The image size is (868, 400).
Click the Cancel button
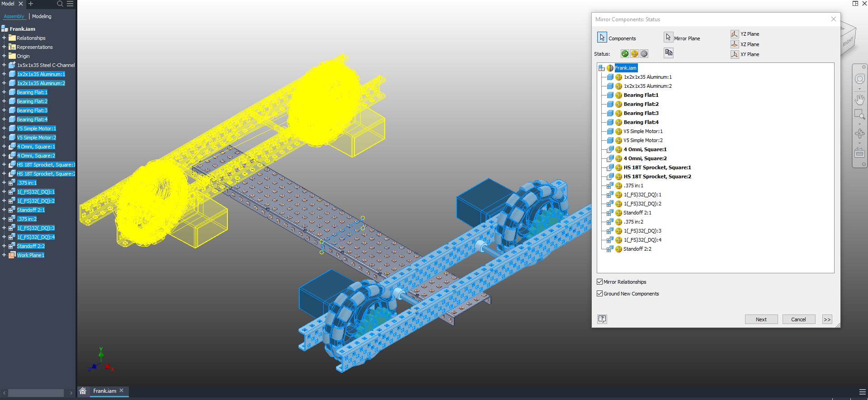coord(798,319)
